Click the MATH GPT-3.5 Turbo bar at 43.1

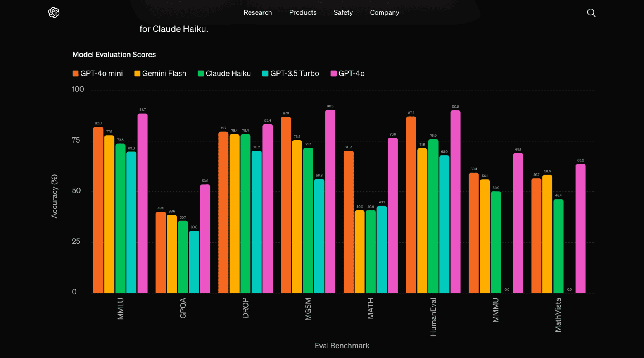click(x=382, y=250)
